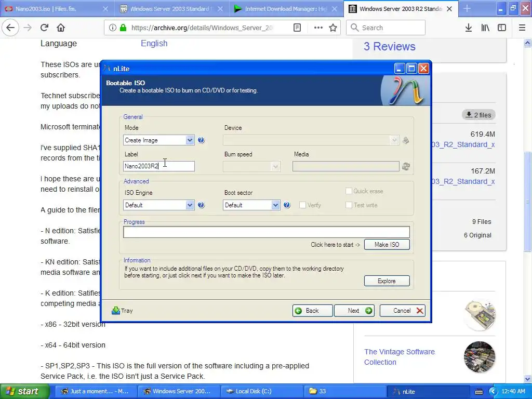Open the Firefox Library icon

coord(485,28)
